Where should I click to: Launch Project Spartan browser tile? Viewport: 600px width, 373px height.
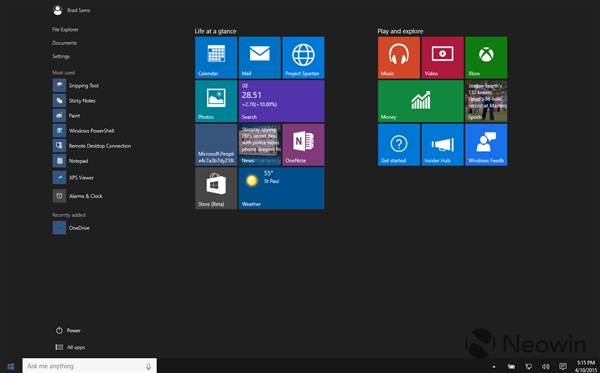point(303,58)
